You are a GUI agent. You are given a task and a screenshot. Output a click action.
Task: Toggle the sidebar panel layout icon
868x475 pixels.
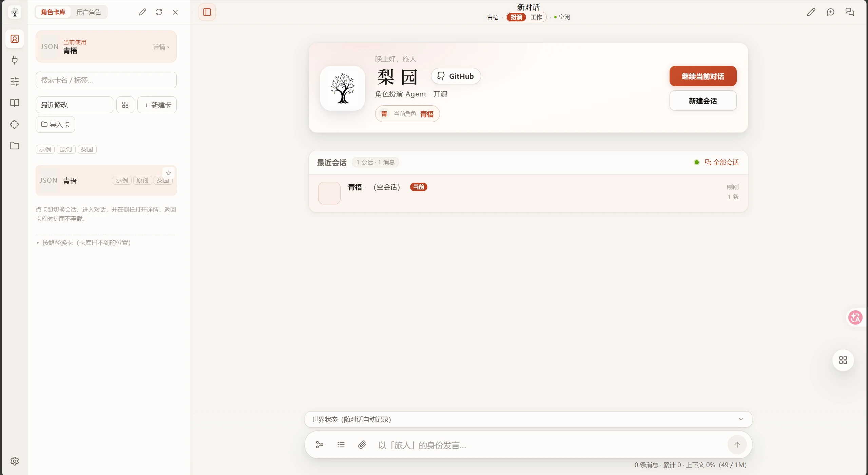(207, 12)
